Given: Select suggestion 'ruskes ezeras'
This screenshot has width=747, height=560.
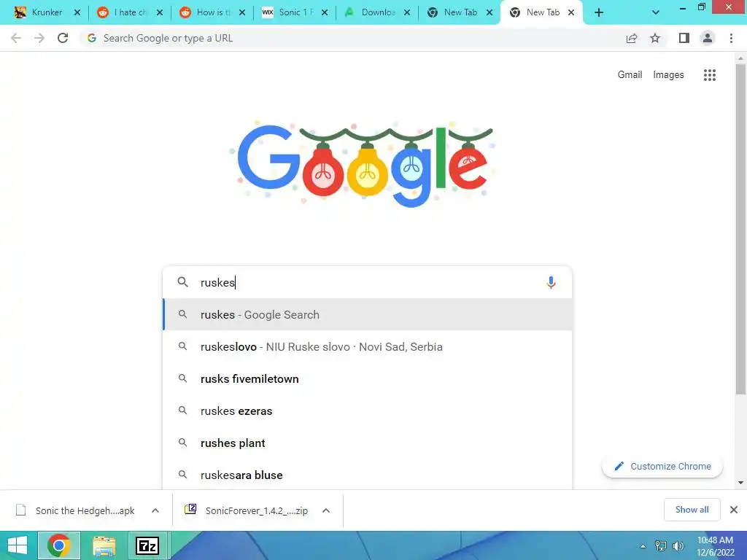Looking at the screenshot, I should 368,411.
